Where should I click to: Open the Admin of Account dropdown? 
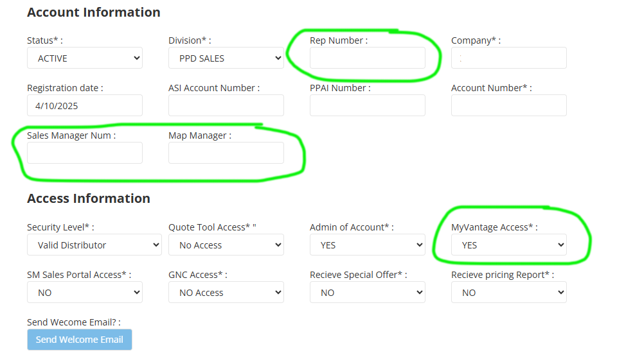pos(367,245)
